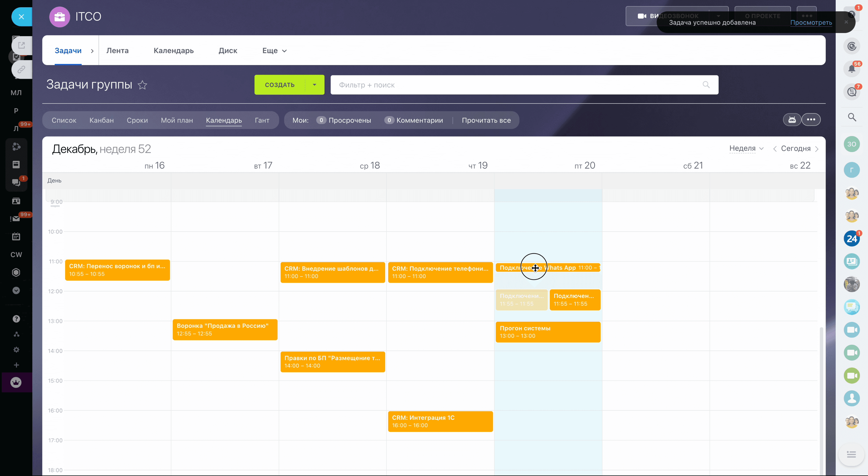Viewport: 868px width, 476px height.
Task: Switch to the Лента tab
Action: tap(117, 51)
